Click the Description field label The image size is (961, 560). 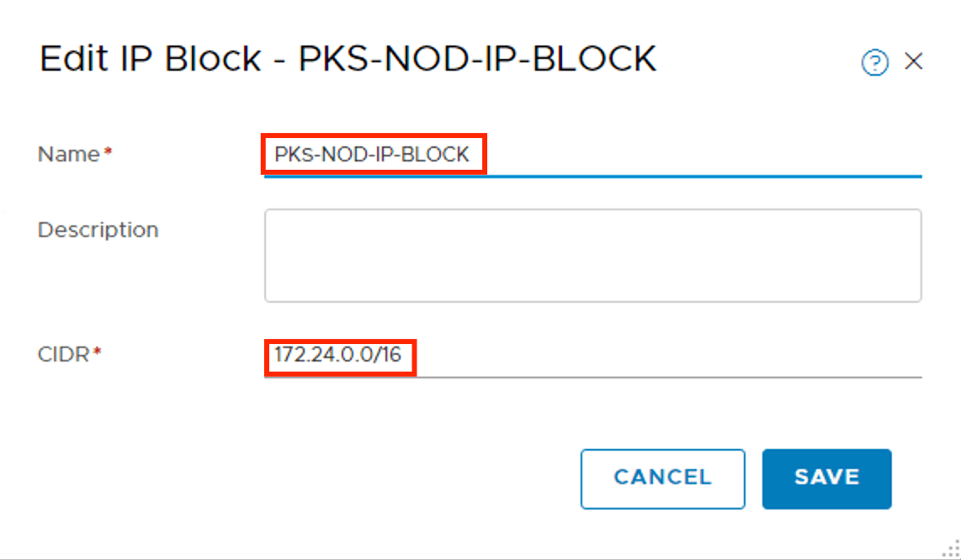pos(98,230)
